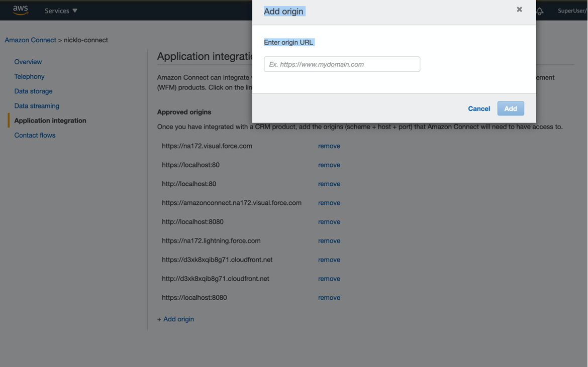Click the https://na172.visual.force.com text
Image resolution: width=588 pixels, height=367 pixels.
pyautogui.click(x=207, y=146)
